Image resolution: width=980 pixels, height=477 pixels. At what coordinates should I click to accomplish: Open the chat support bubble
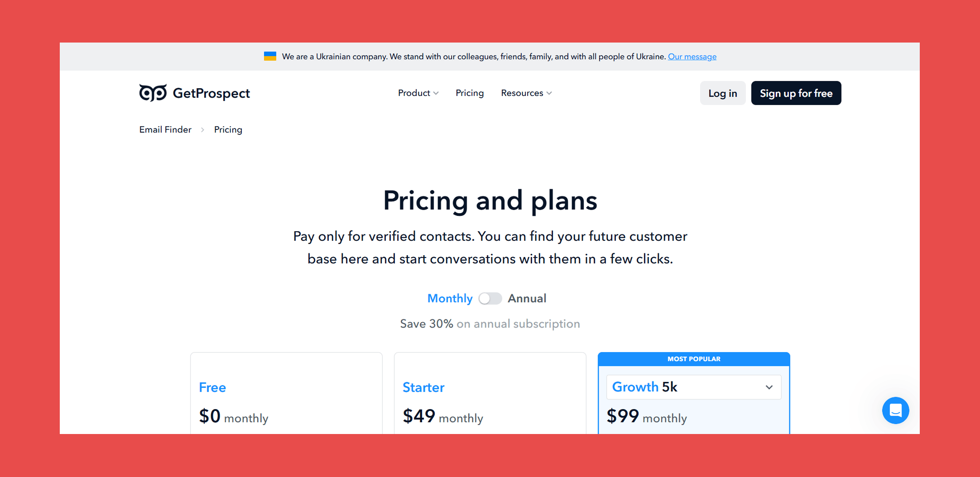tap(895, 410)
